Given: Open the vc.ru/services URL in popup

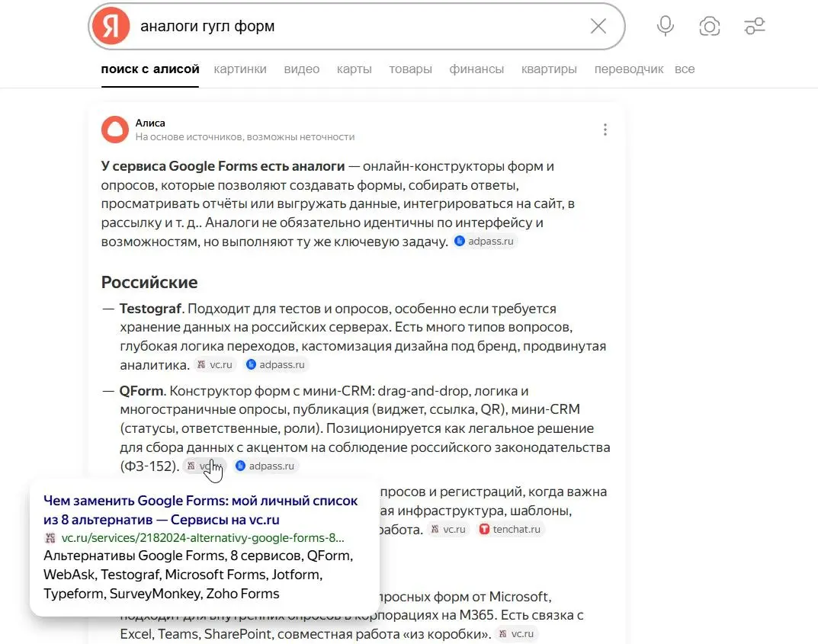Looking at the screenshot, I should [x=203, y=537].
